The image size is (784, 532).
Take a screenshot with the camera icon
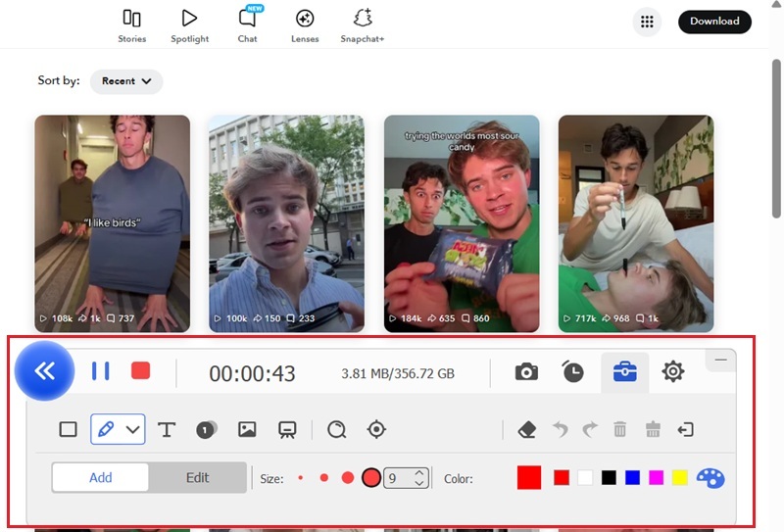tap(526, 372)
